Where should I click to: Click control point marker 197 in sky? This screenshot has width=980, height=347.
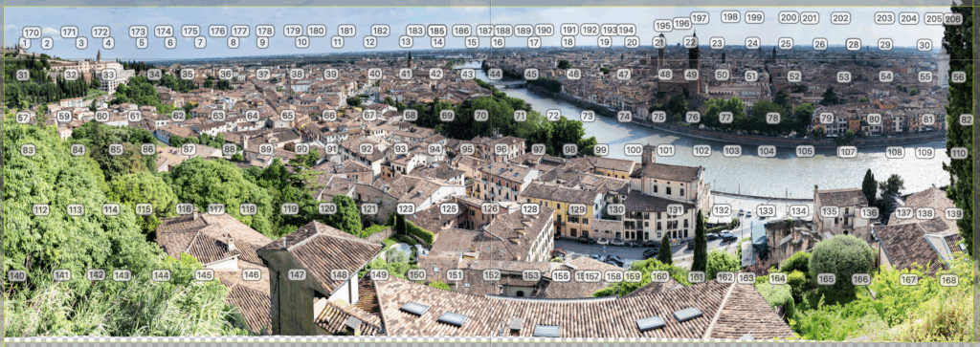(x=700, y=18)
